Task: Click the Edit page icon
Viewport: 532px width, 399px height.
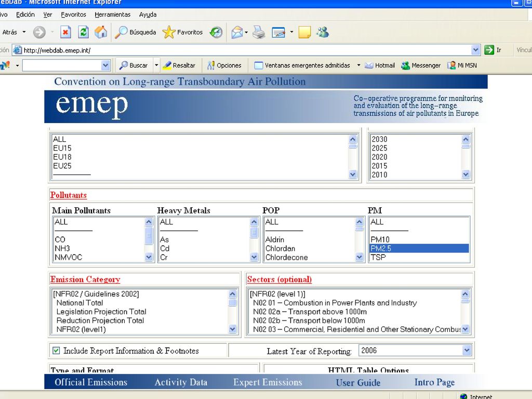Action: pos(278,32)
